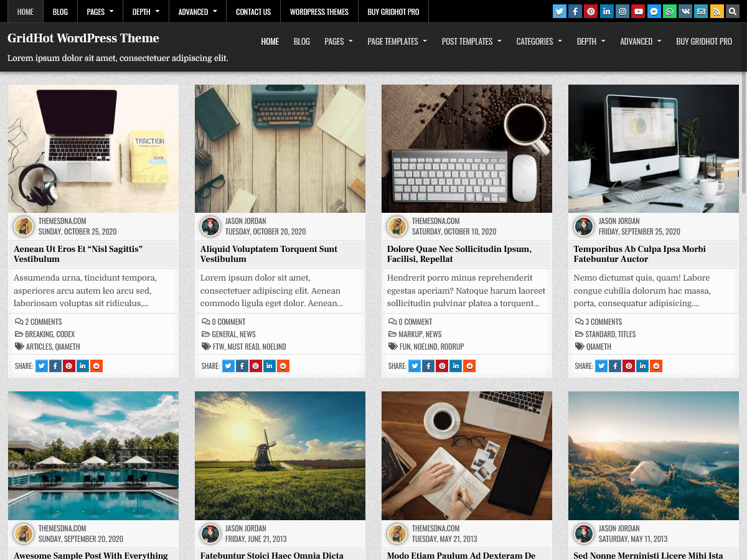Open the YouTube channel icon
This screenshot has width=747, height=560.
click(x=638, y=11)
